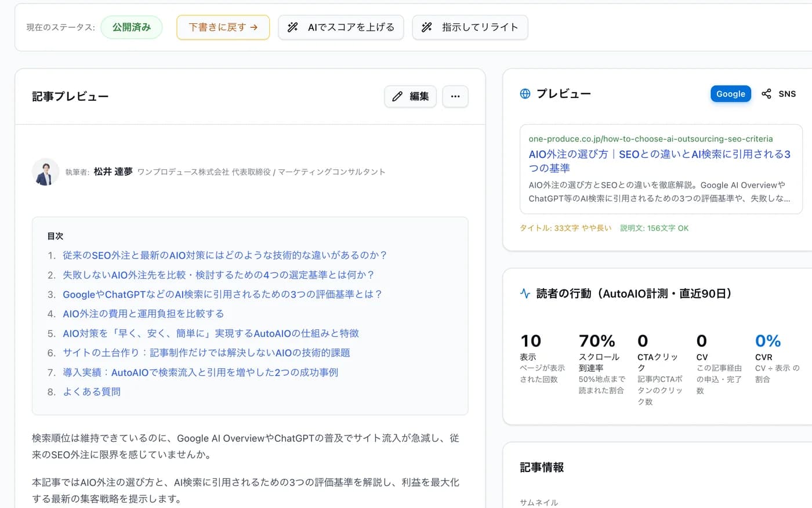The image size is (812, 508).
Task: Click the magic wand icon on AIでスコアを上げる
Action: coord(293,27)
